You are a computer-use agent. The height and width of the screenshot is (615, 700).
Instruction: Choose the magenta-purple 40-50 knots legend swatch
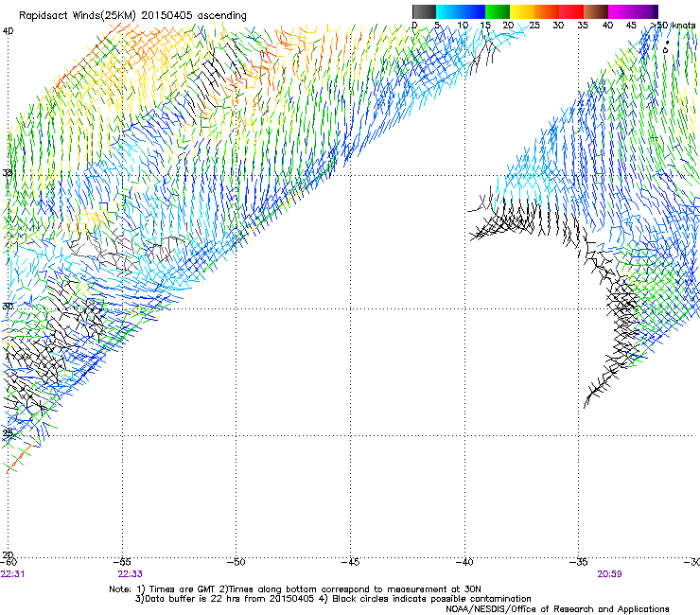633,11
